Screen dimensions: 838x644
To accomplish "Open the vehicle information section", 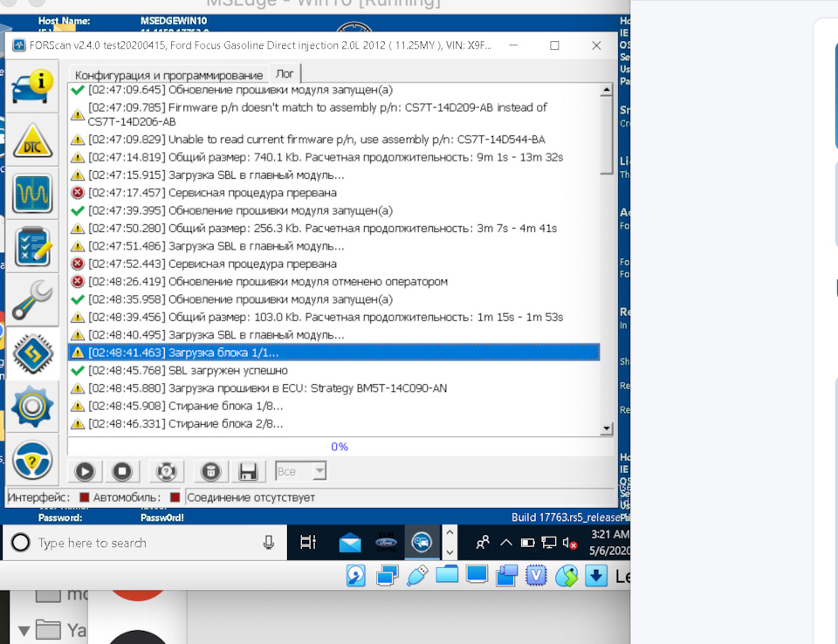I will (32, 86).
